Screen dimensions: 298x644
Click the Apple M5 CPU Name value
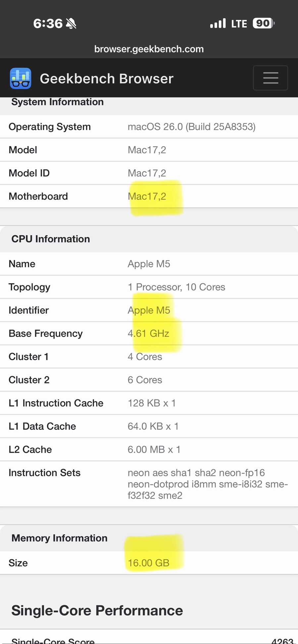149,264
